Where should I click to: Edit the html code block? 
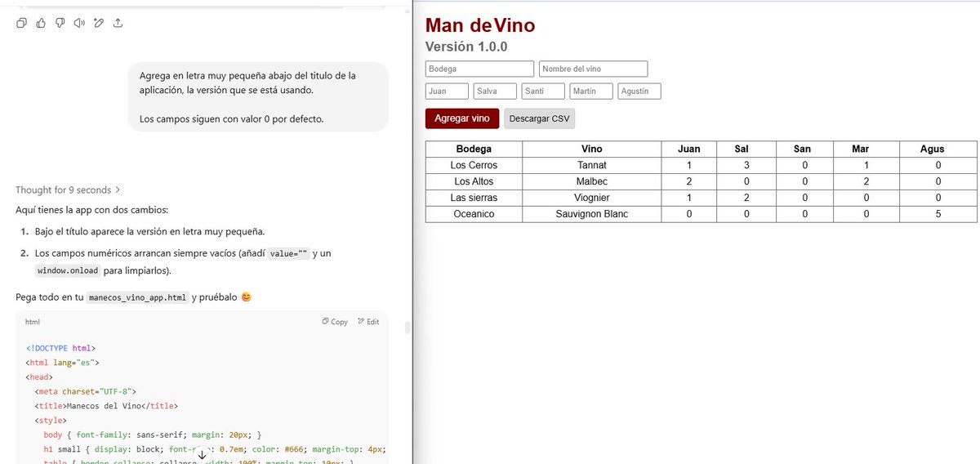pyautogui.click(x=367, y=322)
